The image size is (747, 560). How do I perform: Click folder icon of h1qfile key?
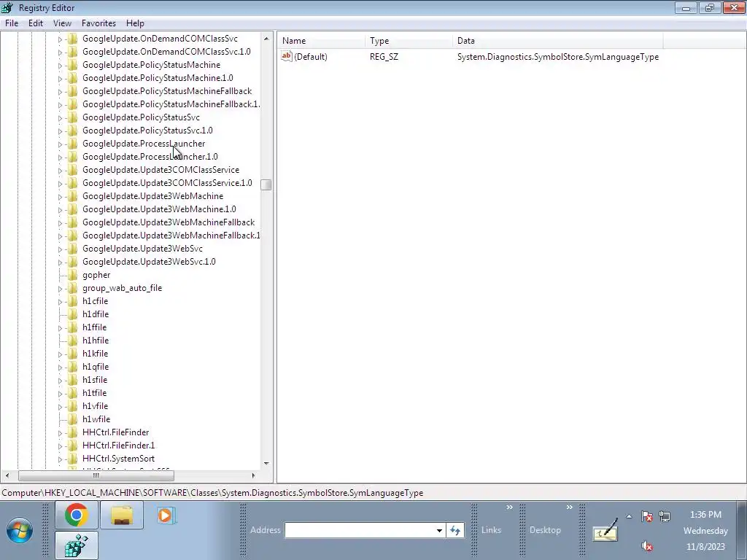coord(72,367)
